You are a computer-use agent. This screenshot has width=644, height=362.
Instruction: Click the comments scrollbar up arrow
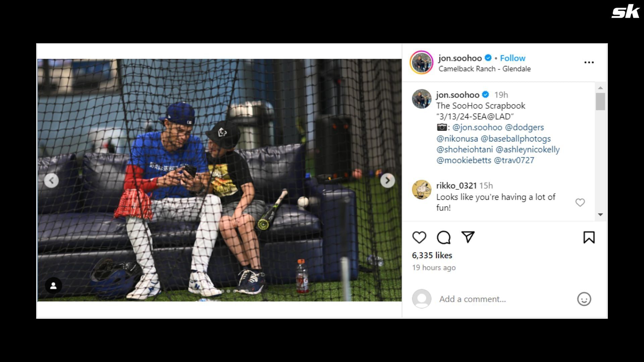(x=600, y=88)
